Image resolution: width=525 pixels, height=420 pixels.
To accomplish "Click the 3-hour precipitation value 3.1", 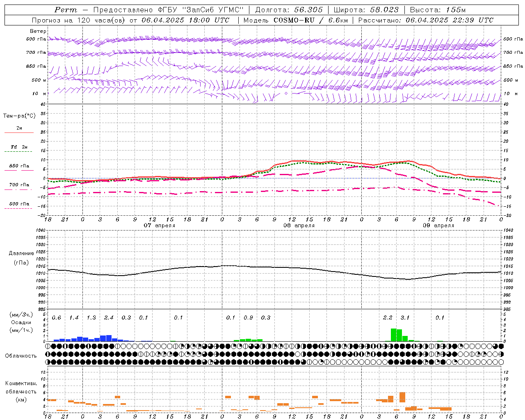I will (x=405, y=318).
